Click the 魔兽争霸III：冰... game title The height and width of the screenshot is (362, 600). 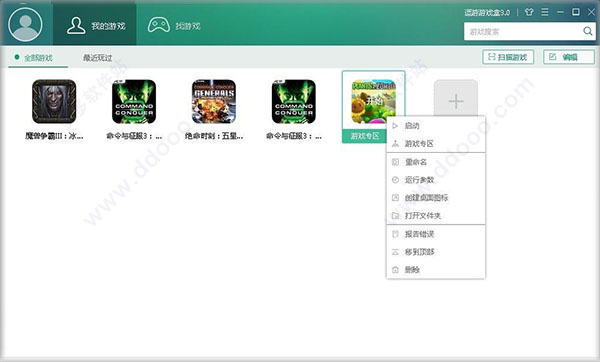tap(54, 136)
